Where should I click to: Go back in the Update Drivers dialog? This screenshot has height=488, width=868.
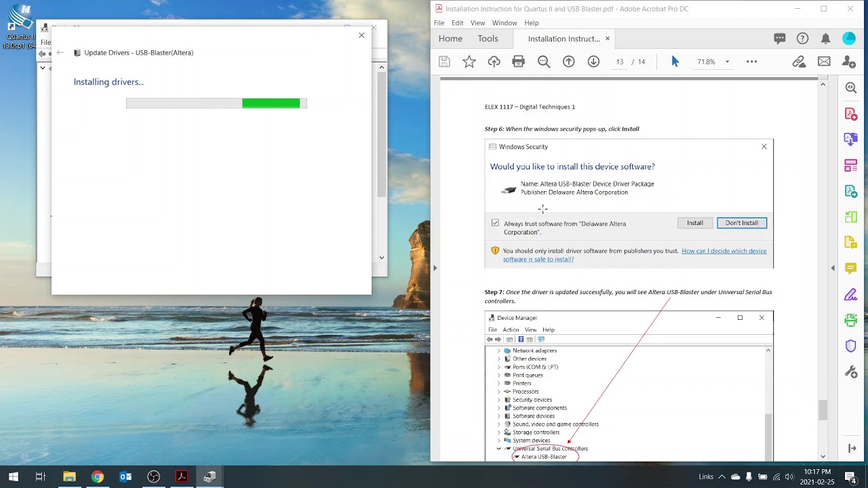pyautogui.click(x=60, y=52)
